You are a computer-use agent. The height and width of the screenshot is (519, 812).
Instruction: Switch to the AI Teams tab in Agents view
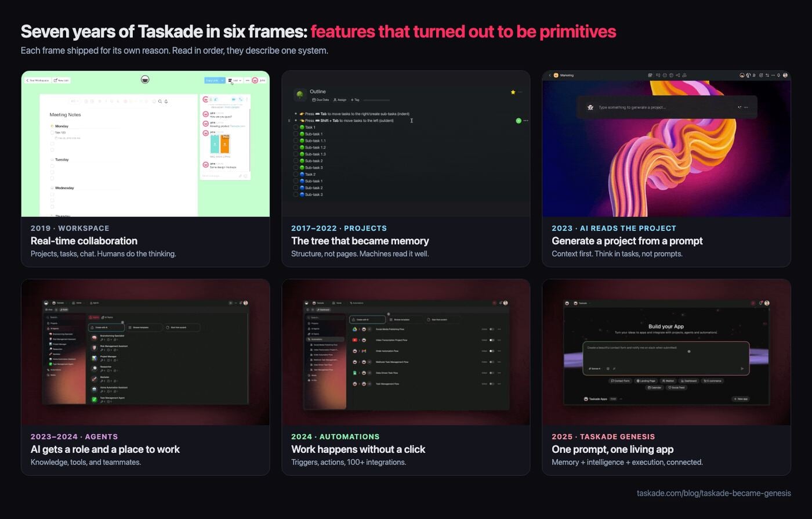(x=107, y=318)
